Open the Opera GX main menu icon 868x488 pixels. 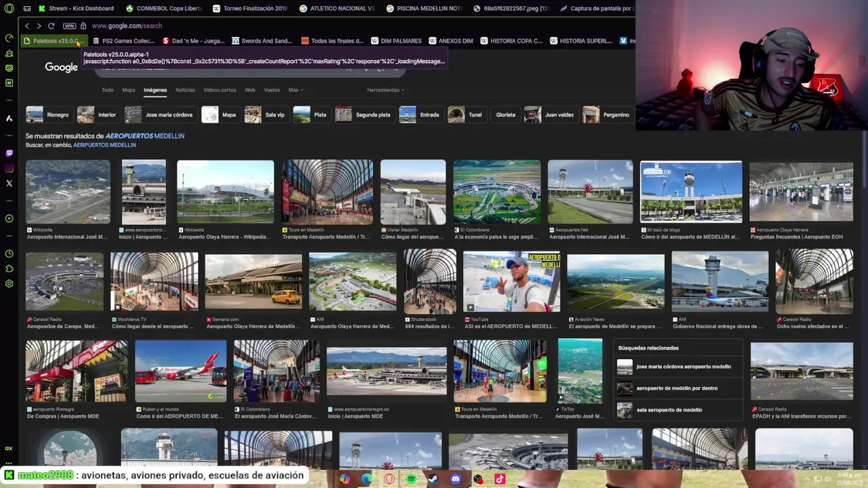click(9, 8)
